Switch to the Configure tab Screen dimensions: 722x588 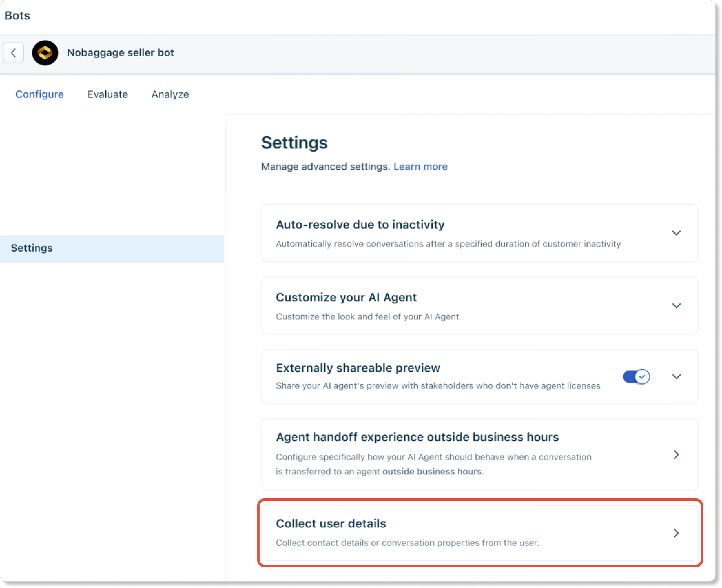tap(40, 94)
